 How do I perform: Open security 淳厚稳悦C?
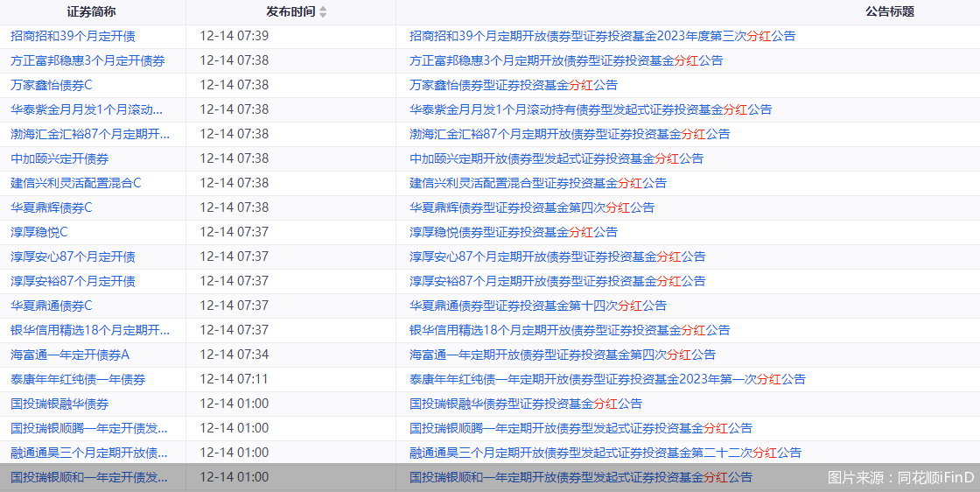(x=39, y=232)
